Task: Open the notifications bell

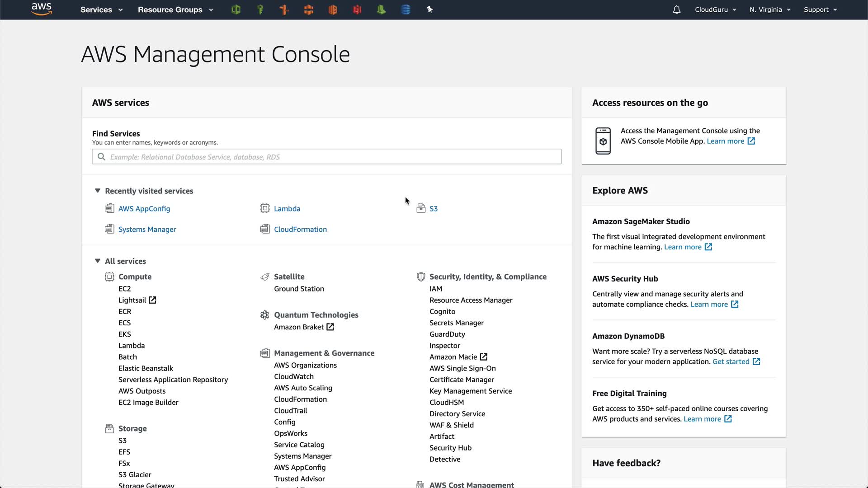Action: tap(676, 9)
